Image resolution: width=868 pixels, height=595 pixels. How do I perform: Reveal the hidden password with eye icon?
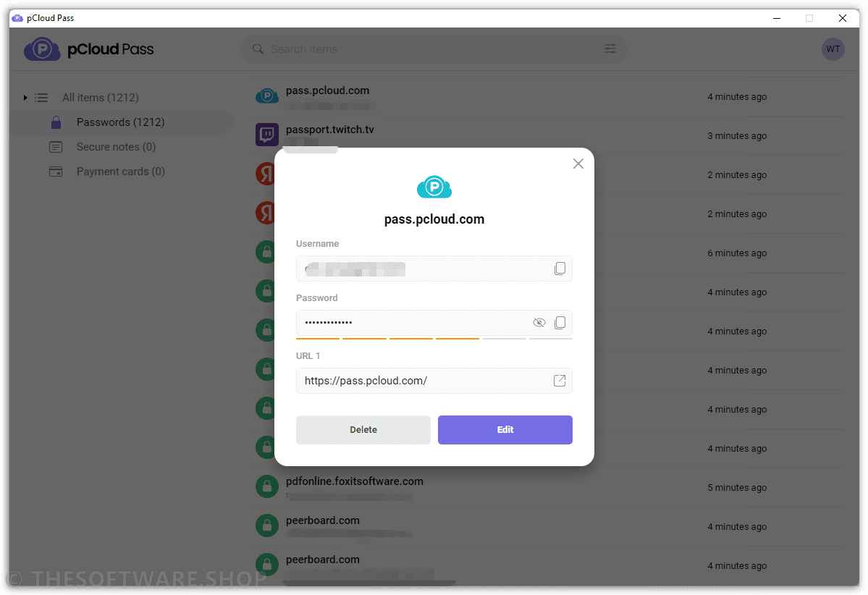539,323
